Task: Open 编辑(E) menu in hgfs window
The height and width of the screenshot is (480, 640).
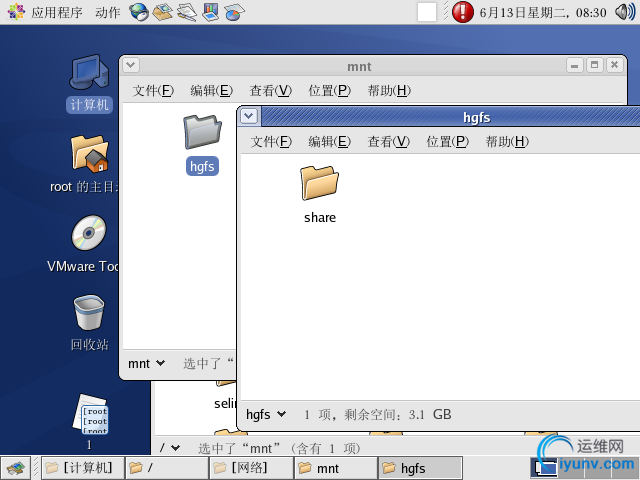Action: (x=329, y=142)
